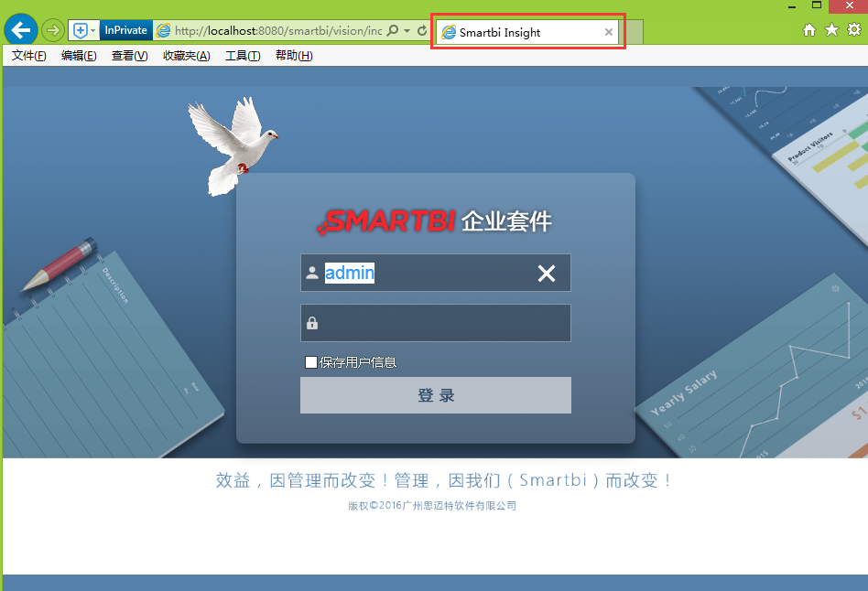Clear the username with the X icon
Screen dimensions: 868x591
coord(547,273)
